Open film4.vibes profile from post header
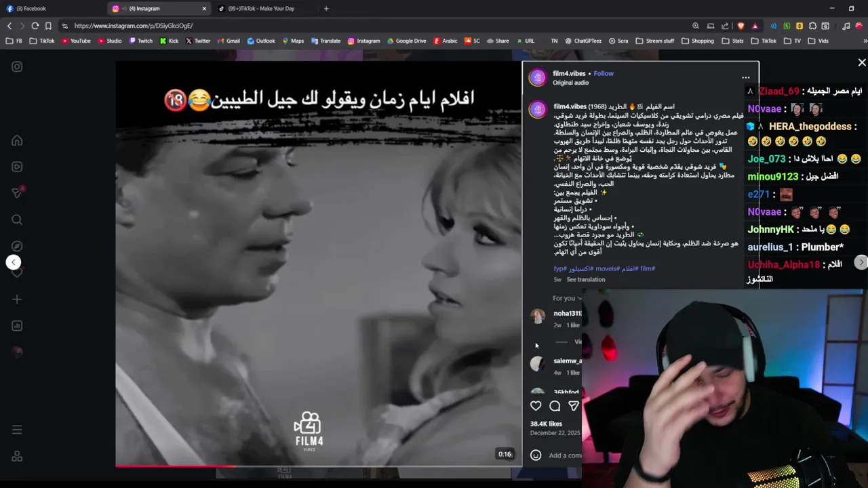868x488 pixels. coord(569,73)
